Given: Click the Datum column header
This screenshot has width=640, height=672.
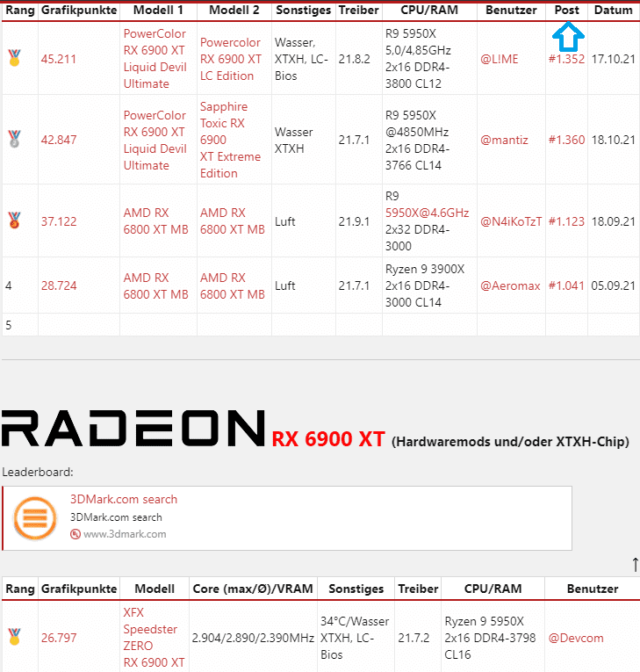Looking at the screenshot, I should pos(613,10).
